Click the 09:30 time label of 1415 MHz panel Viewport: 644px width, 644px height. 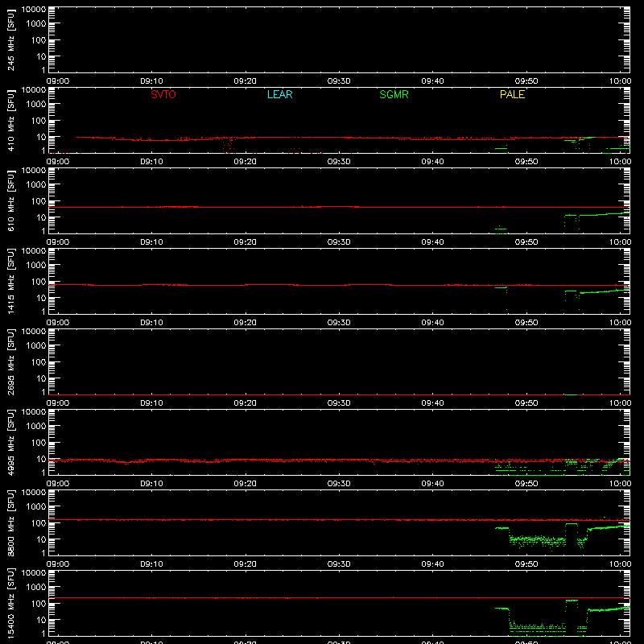click(339, 323)
